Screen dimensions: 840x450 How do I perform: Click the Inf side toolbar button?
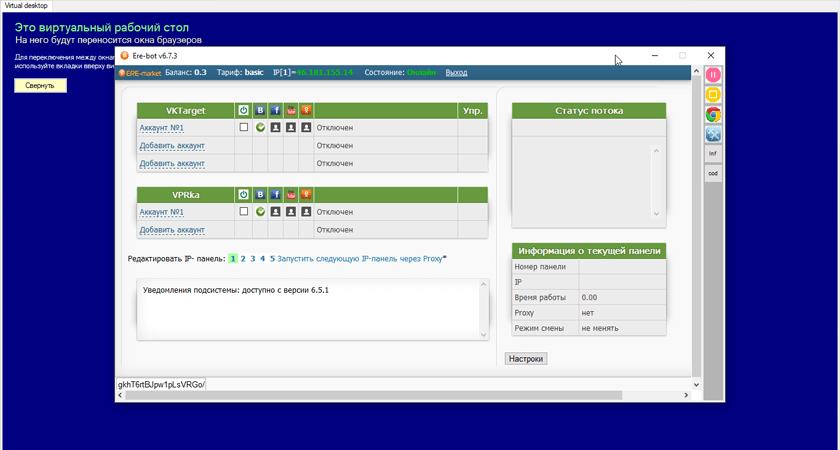click(713, 153)
